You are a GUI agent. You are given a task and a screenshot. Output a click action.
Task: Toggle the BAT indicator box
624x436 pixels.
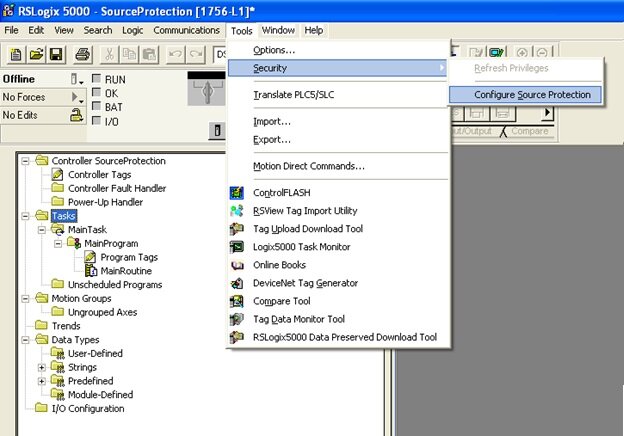[96, 106]
